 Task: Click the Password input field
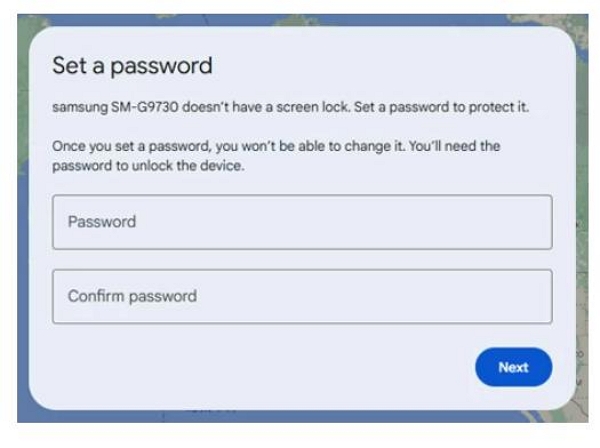(x=301, y=222)
